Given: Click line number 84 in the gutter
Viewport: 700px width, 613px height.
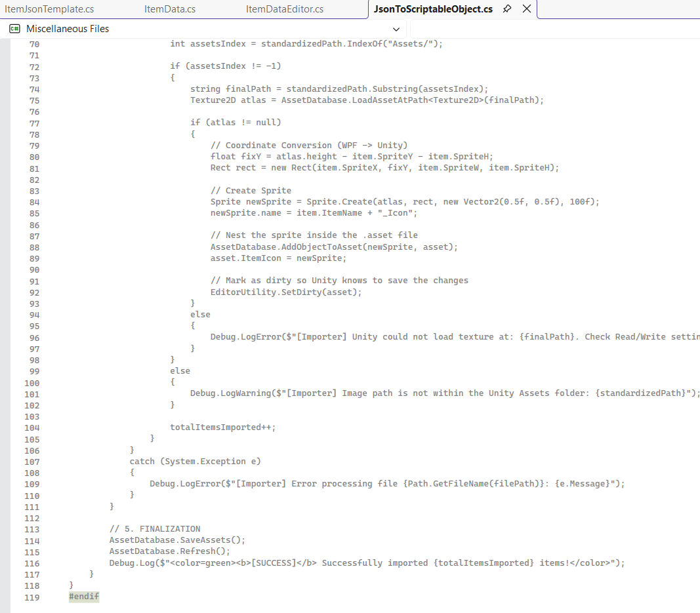Looking at the screenshot, I should coord(34,202).
